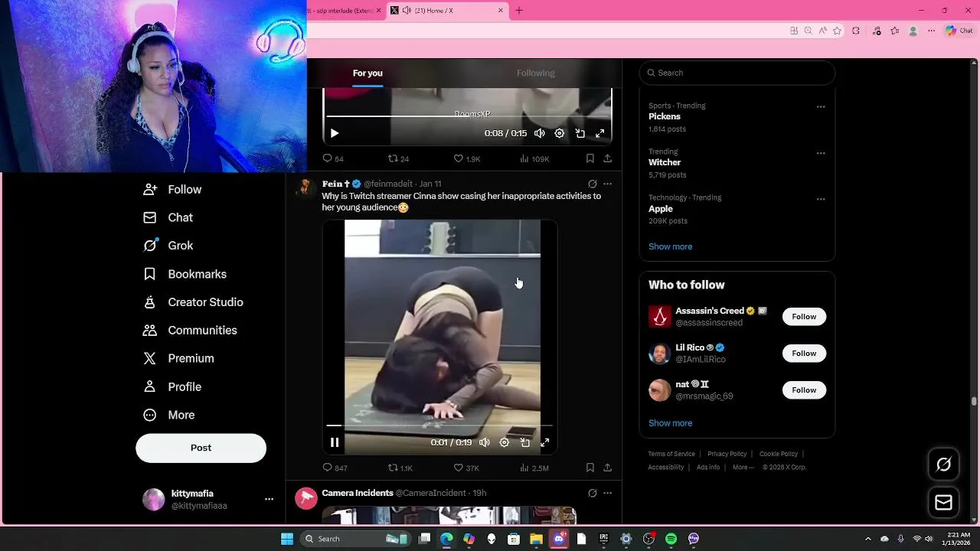Open more options on Camera Incidents tweet

(607, 493)
